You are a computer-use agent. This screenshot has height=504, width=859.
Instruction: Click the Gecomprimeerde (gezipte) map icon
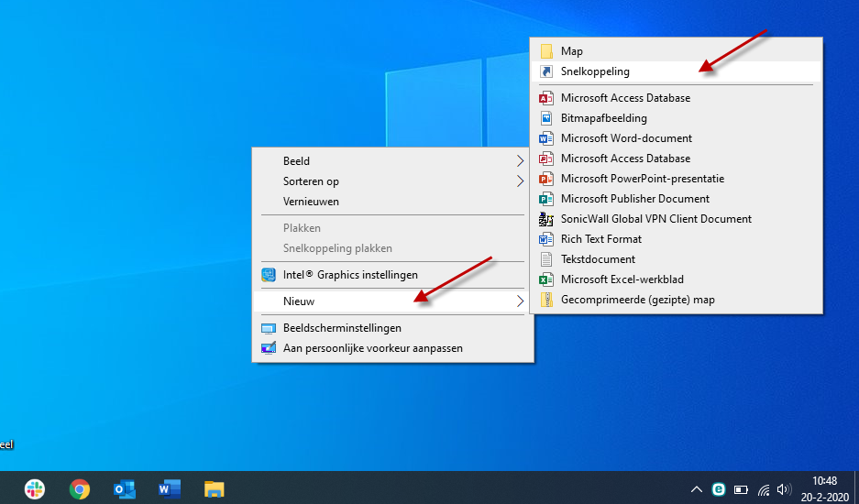[546, 300]
